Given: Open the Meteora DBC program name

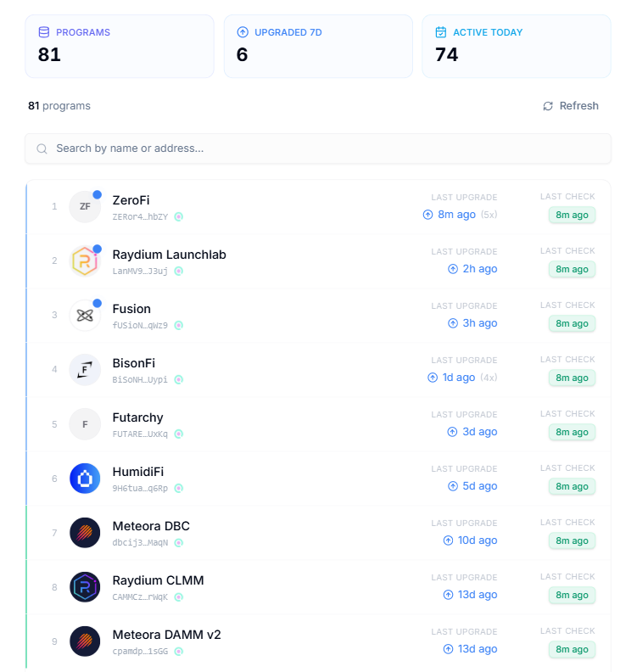Looking at the screenshot, I should (151, 526).
